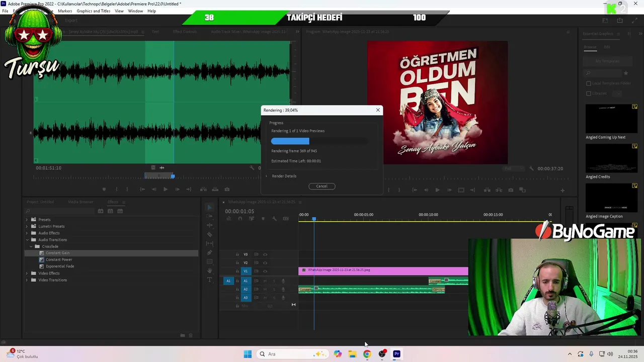Select the Constant Gain transition
This screenshot has height=362, width=644.
(x=112, y=253)
